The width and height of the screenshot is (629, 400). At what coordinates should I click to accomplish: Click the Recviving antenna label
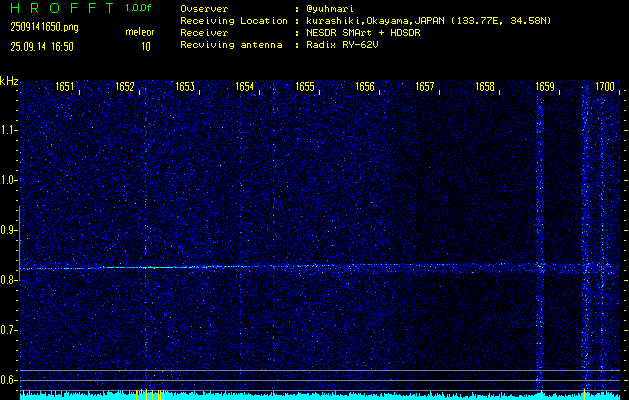[x=231, y=45]
